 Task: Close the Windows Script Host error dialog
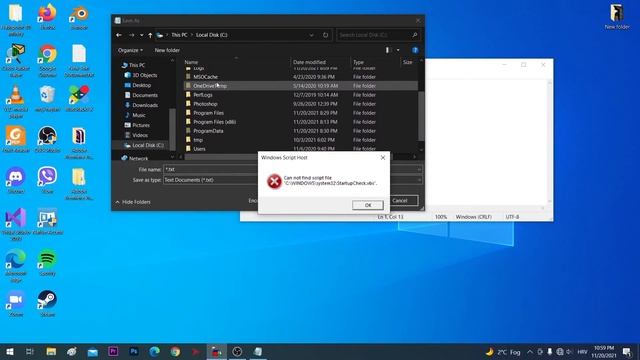(383, 158)
